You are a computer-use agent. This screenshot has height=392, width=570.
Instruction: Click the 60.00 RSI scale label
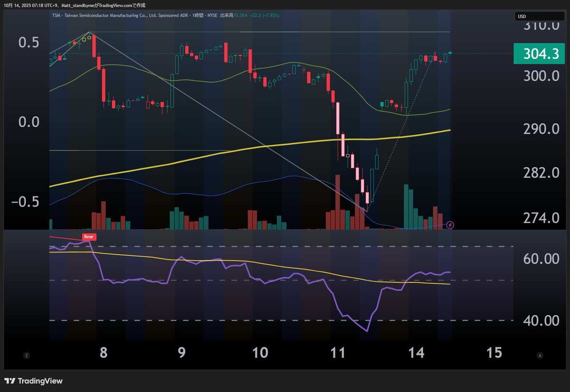pyautogui.click(x=541, y=259)
